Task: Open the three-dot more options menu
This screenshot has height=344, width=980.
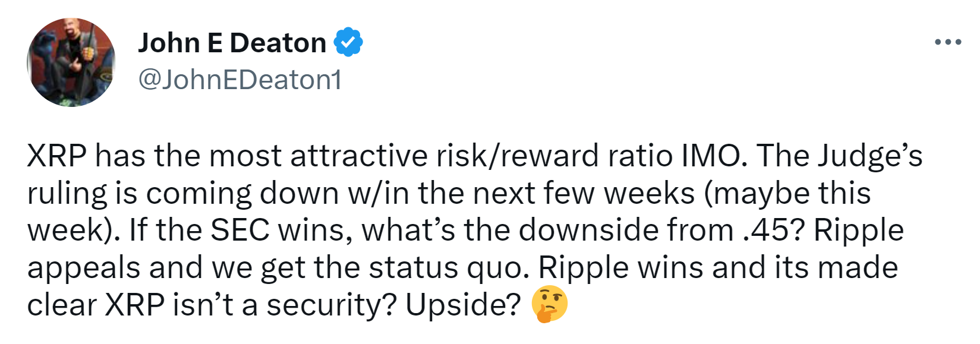Action: tap(948, 42)
